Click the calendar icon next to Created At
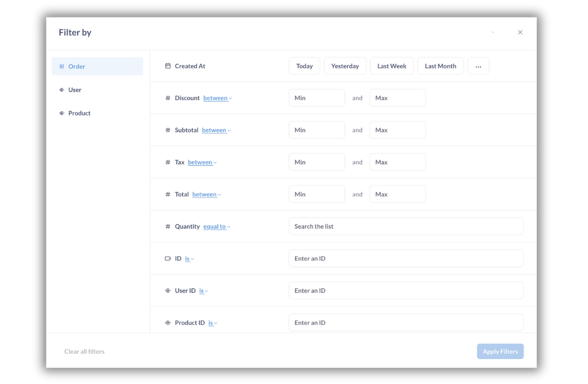Screen dimensions: 588x384 168,66
